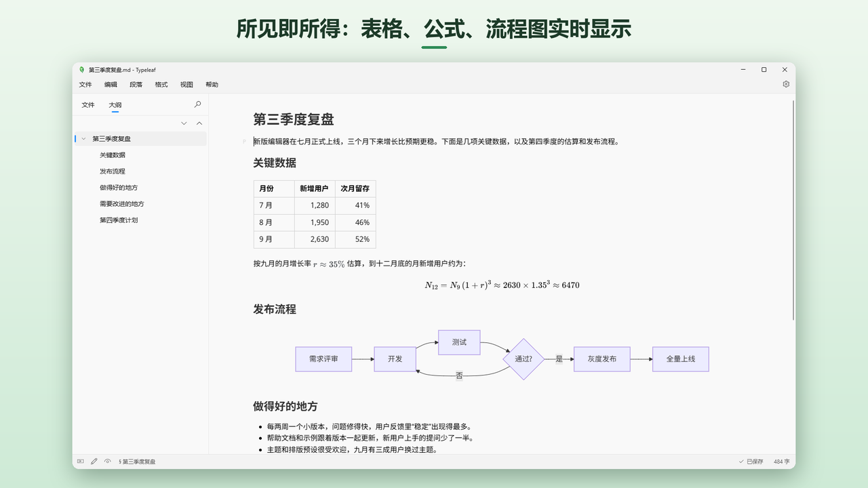Maximize the Typeleaf window
This screenshot has height=488, width=868.
pyautogui.click(x=764, y=70)
